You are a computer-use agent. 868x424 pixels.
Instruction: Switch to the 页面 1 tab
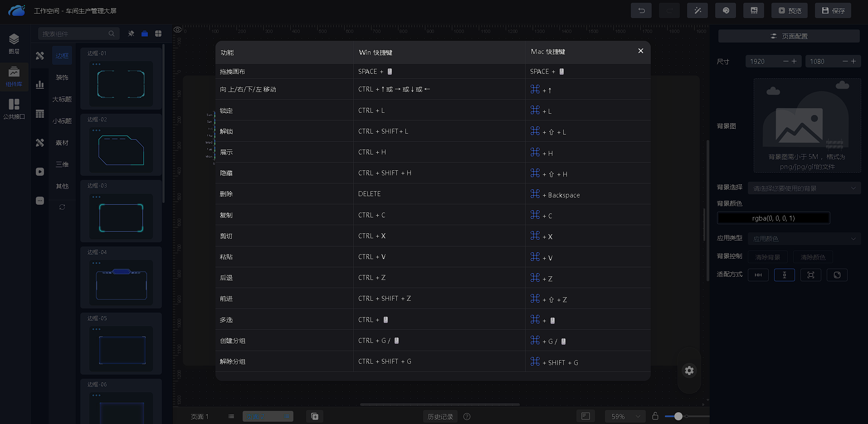[x=200, y=416]
